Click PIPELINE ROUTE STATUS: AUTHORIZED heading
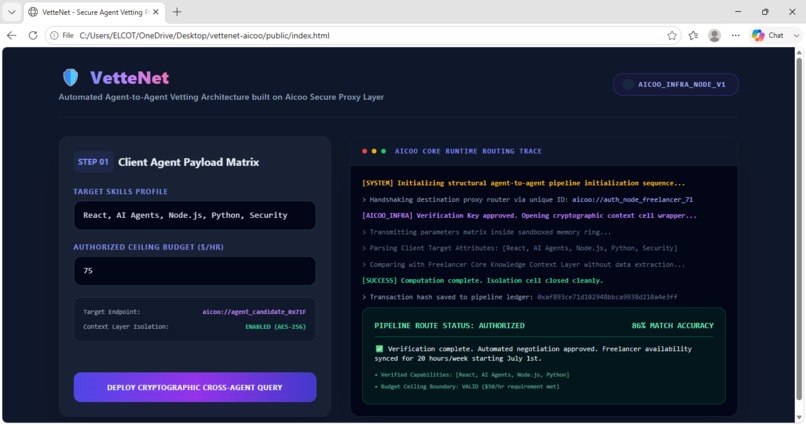 [x=449, y=325]
